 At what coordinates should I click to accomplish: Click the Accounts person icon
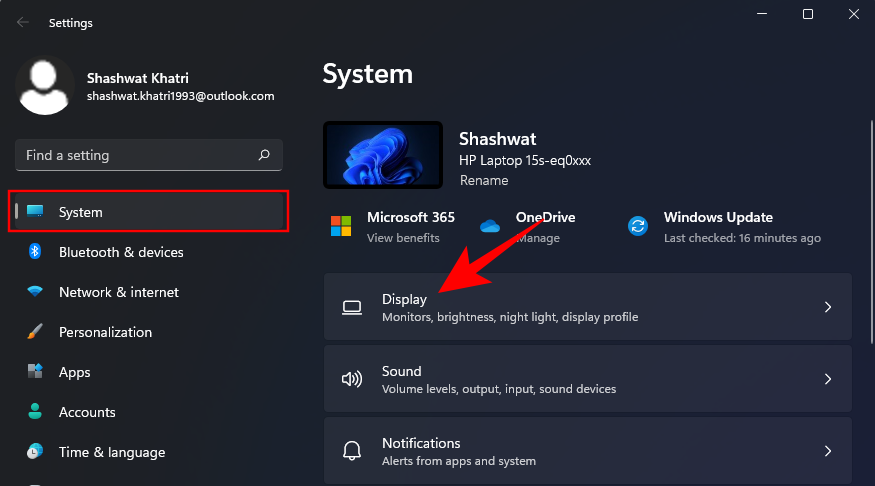tap(35, 412)
